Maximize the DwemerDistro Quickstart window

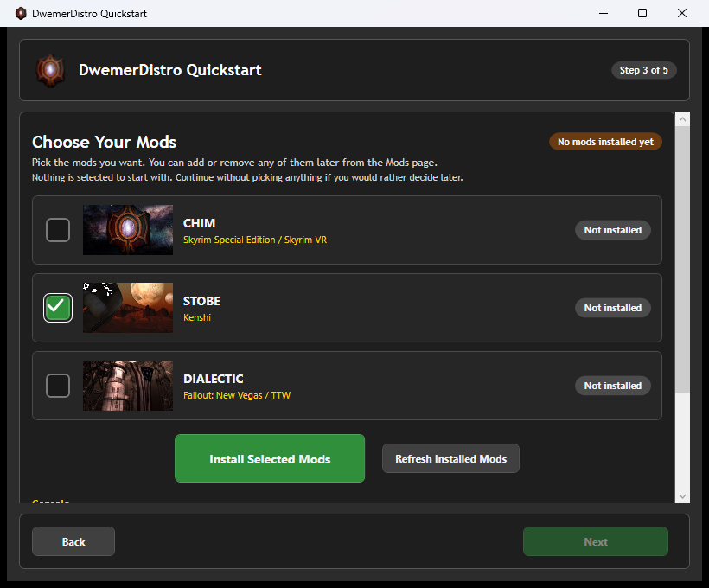pyautogui.click(x=642, y=13)
